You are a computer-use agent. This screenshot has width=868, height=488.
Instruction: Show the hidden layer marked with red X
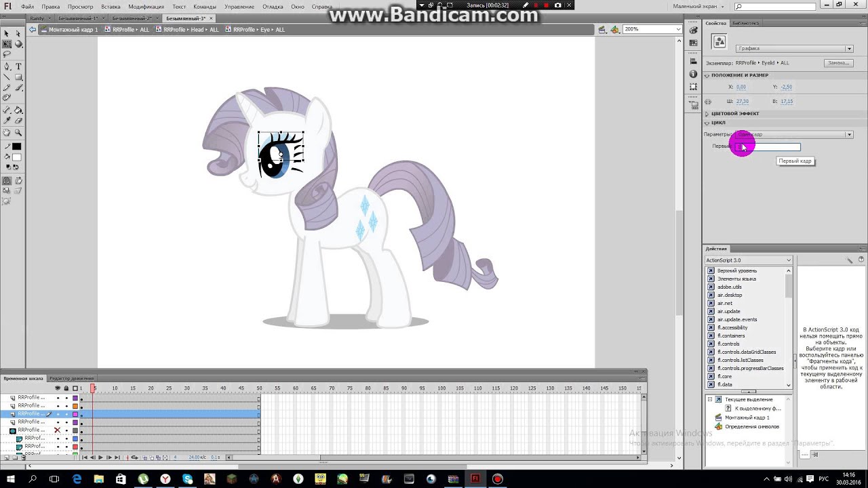coord(58,430)
